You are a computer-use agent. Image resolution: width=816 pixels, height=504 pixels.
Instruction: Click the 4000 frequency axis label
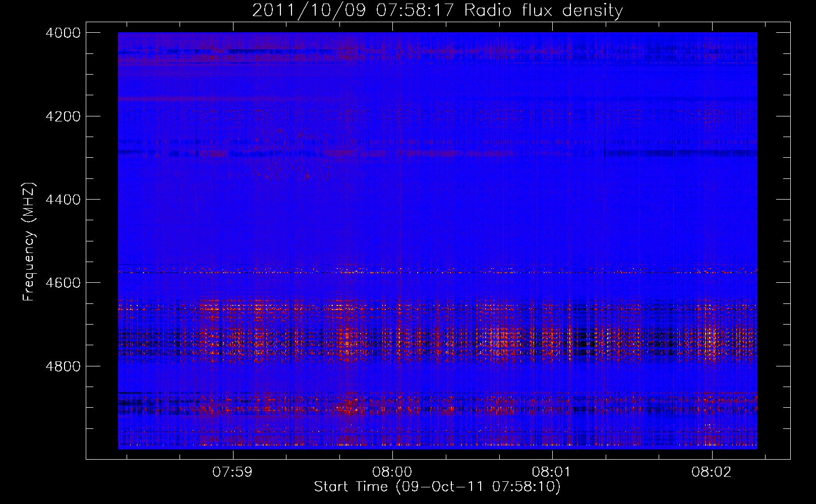pos(63,33)
